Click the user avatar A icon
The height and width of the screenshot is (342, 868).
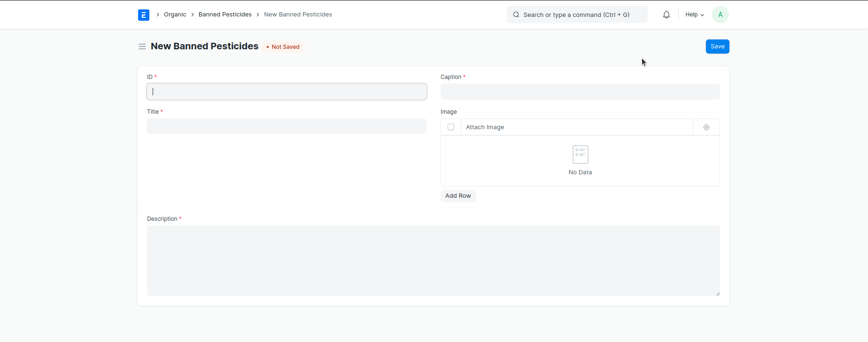click(x=720, y=15)
